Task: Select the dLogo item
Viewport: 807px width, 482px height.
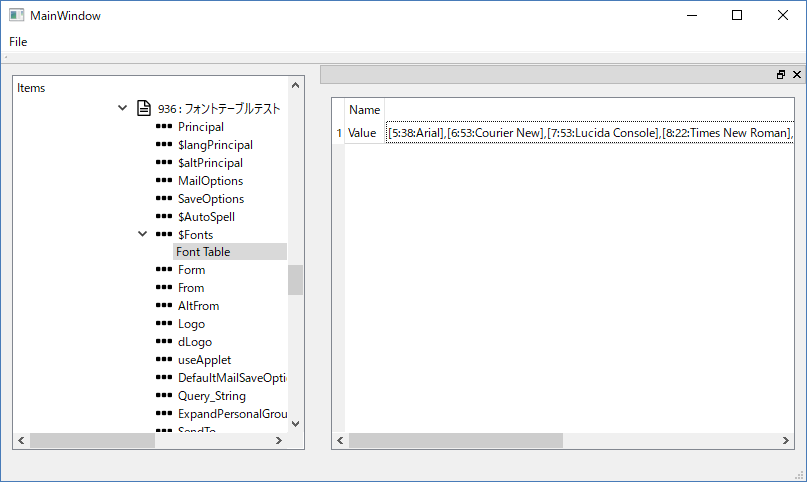Action: click(195, 342)
